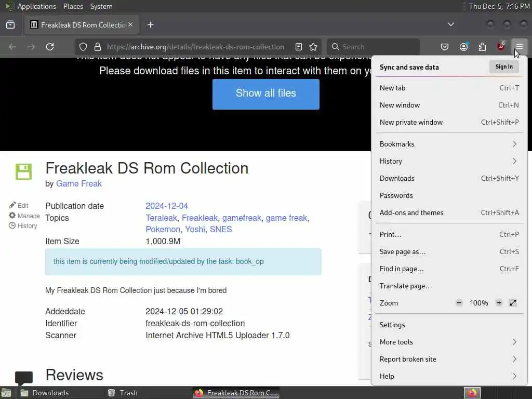The image size is (532, 399).
Task: Go back with the back arrow
Action: 12,47
